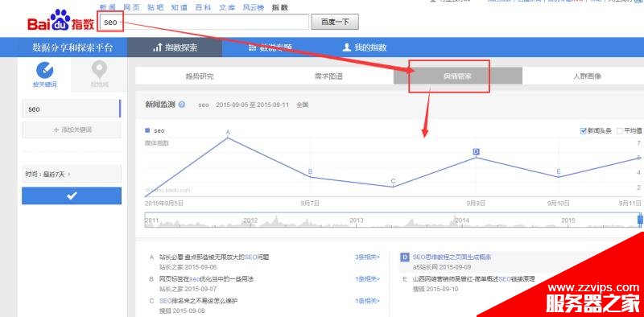Image resolution: width=644 pixels, height=317 pixels.
Task: Click 3条相关> link for news A
Action: coord(368,257)
